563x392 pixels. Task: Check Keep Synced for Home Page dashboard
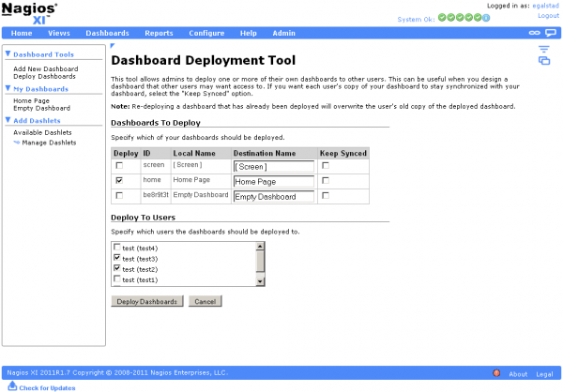click(x=326, y=180)
